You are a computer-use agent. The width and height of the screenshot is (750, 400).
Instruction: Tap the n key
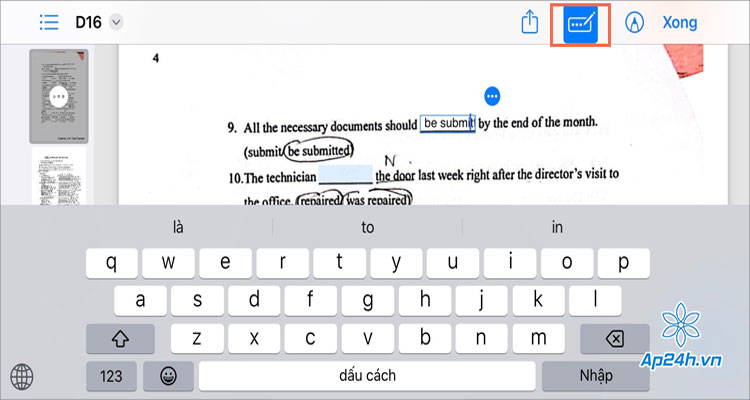coord(482,339)
